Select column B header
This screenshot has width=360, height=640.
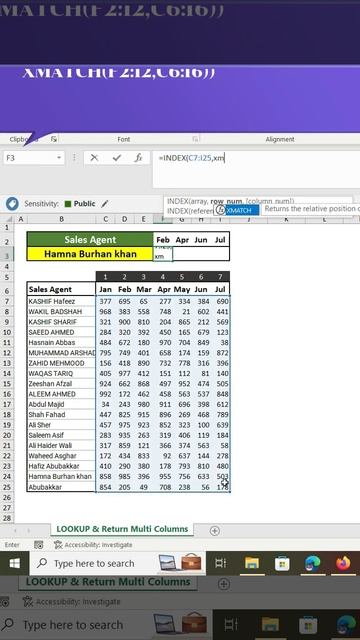point(61,219)
